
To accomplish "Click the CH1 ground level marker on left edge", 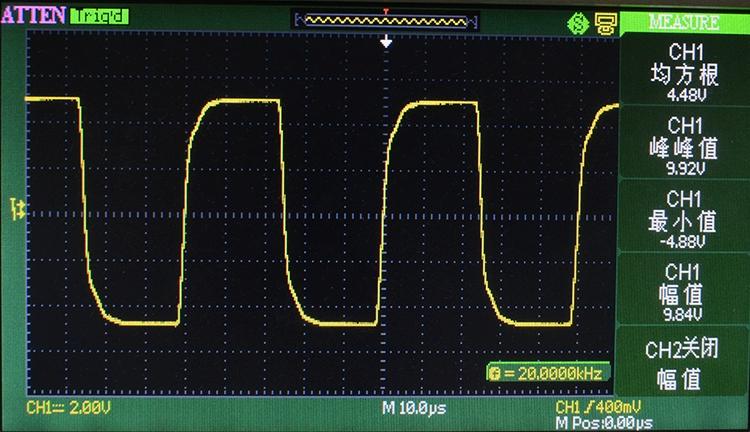I will [x=17, y=207].
